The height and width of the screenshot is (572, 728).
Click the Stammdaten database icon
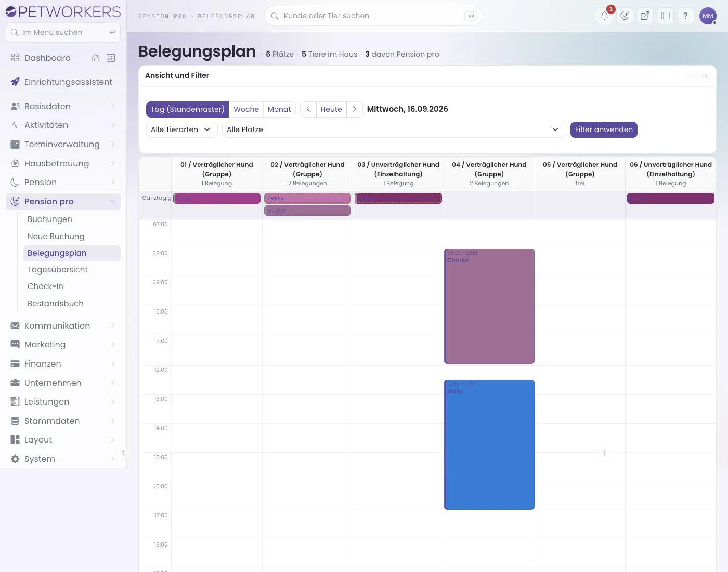tap(15, 421)
